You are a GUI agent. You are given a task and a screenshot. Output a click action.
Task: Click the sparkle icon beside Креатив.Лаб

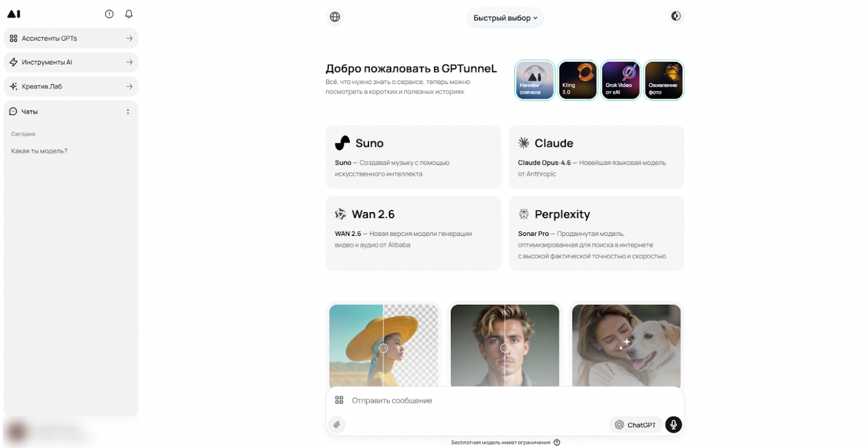[14, 86]
